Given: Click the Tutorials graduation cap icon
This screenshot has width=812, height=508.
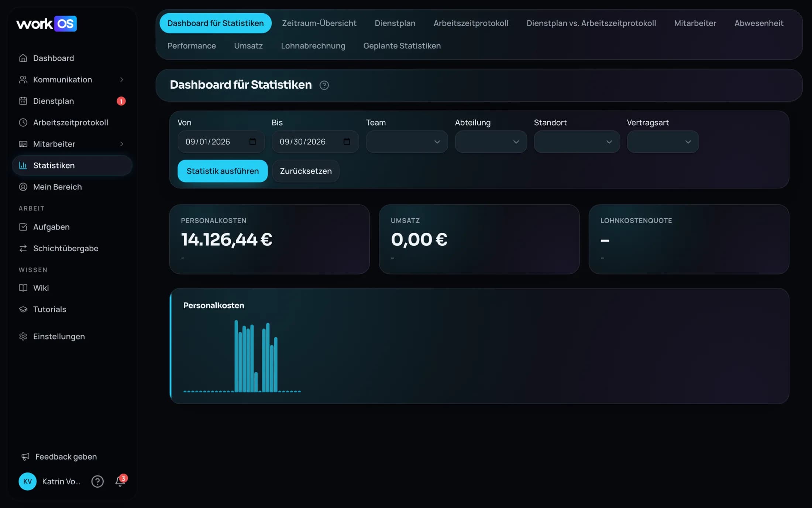Looking at the screenshot, I should click(x=23, y=309).
